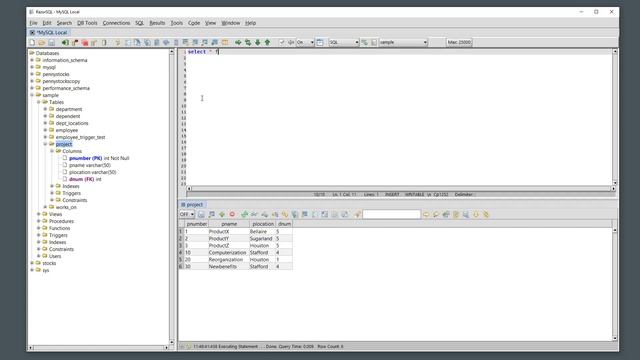Screen dimensions: 640x360
Task: Expand the performance_schema database node
Action: tap(32, 88)
